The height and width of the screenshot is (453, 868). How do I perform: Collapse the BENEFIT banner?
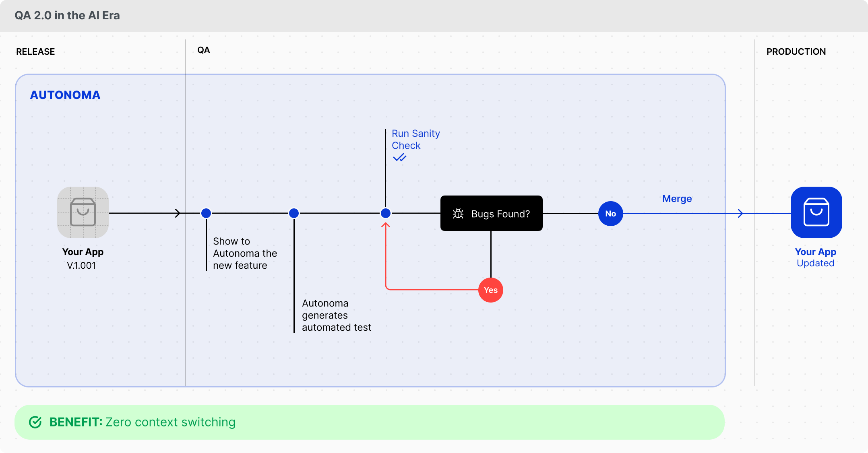pos(370,422)
